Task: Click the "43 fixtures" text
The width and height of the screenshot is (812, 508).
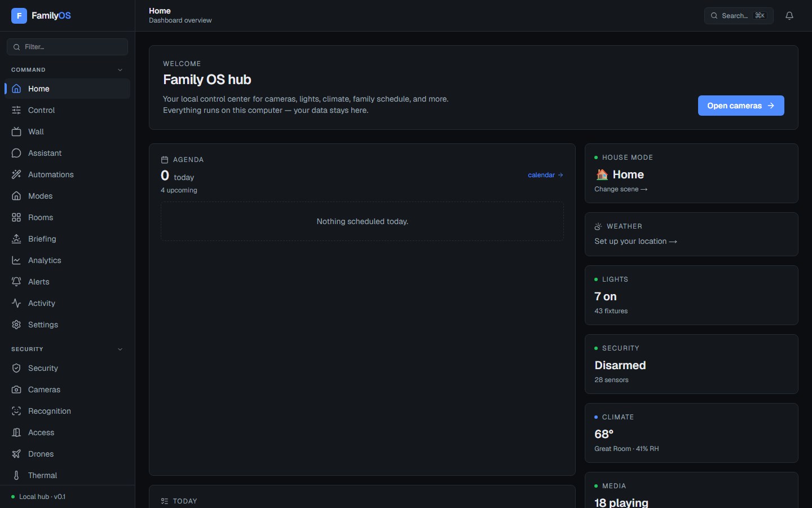Action: 611,311
